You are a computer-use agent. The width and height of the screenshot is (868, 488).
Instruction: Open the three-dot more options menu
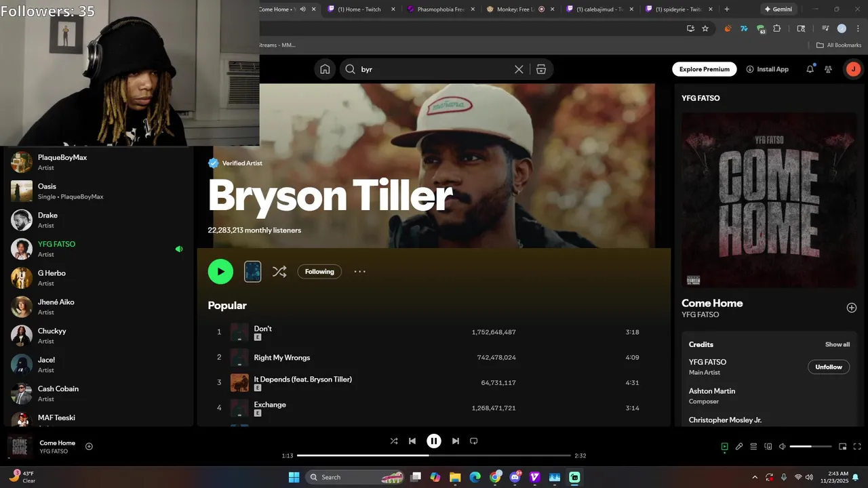pyautogui.click(x=359, y=272)
